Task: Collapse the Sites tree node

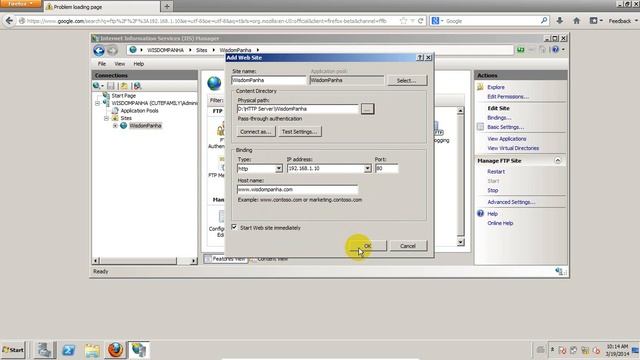Action: [106, 118]
